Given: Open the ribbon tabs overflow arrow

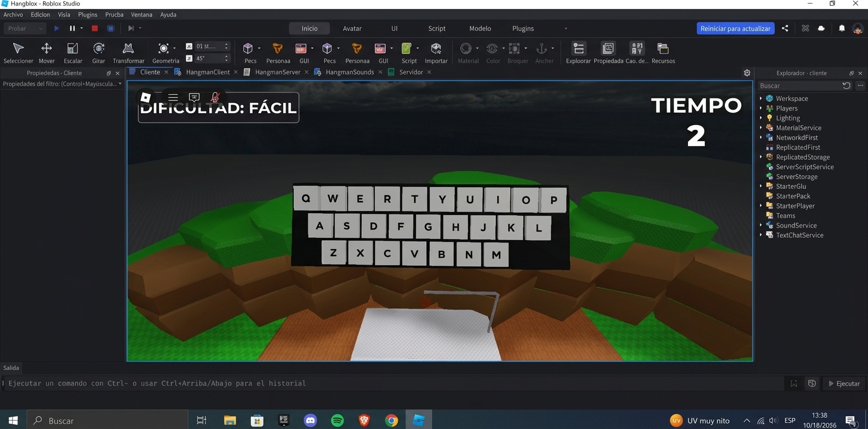Looking at the screenshot, I should (x=566, y=29).
